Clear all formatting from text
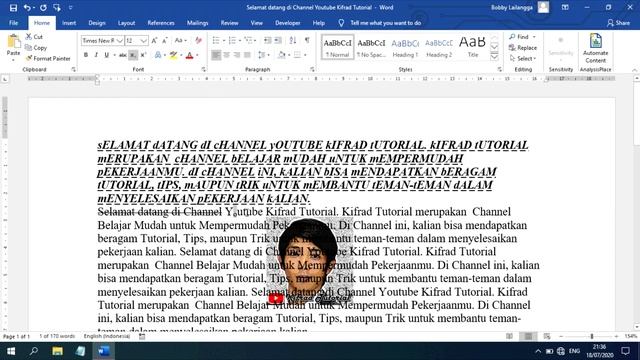Image resolution: width=640 pixels, height=360 pixels. tap(198, 40)
